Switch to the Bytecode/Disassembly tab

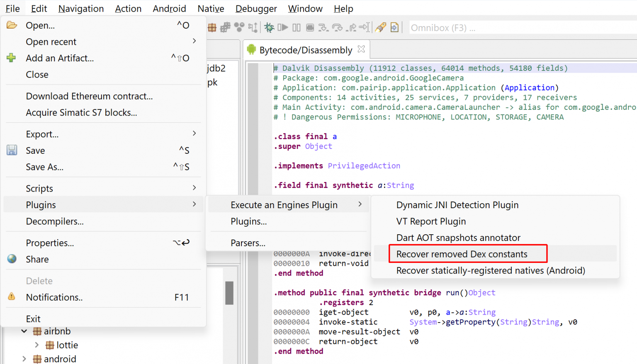[x=306, y=49]
